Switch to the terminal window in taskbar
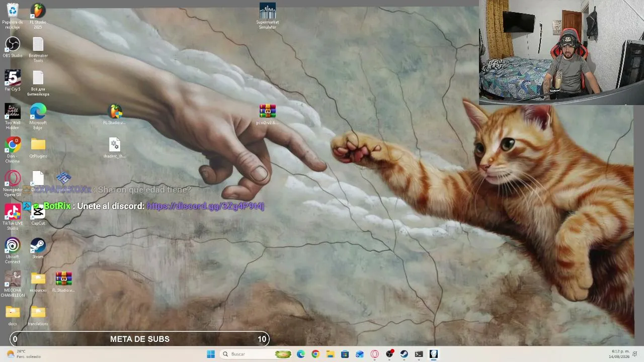This screenshot has width=644, height=362. (419, 354)
